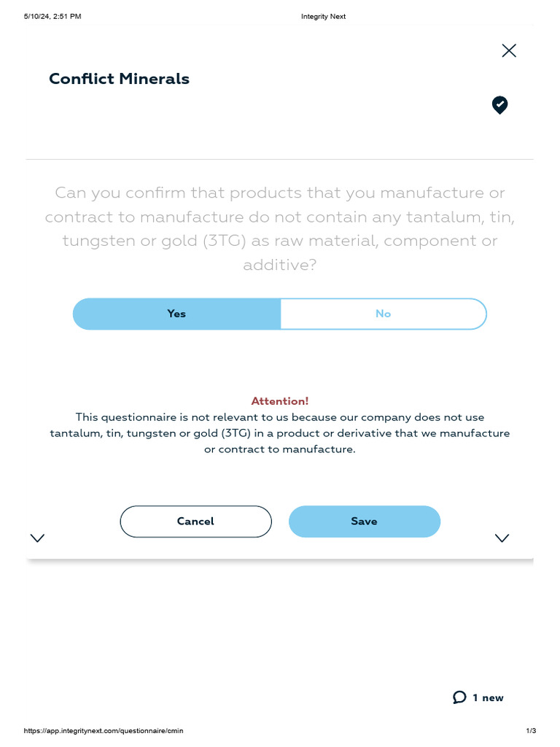The width and height of the screenshot is (560, 747).
Task: Select the Yes answer option
Action: click(x=176, y=314)
